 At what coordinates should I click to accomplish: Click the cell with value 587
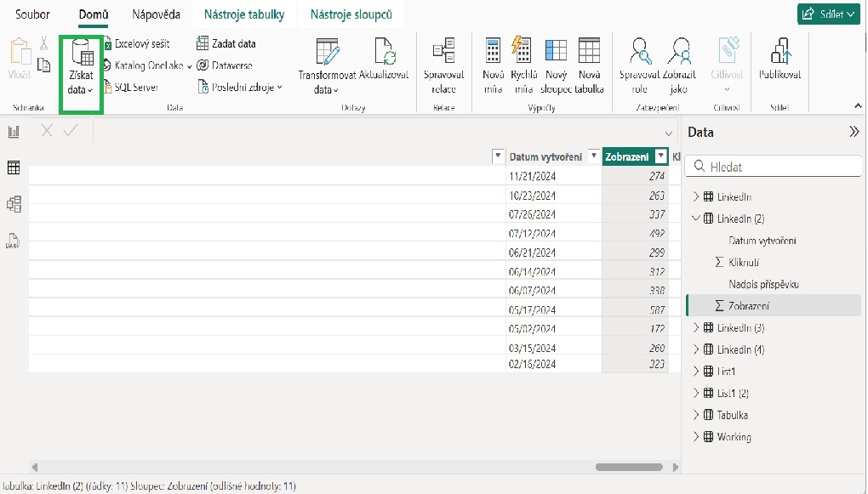click(x=635, y=309)
